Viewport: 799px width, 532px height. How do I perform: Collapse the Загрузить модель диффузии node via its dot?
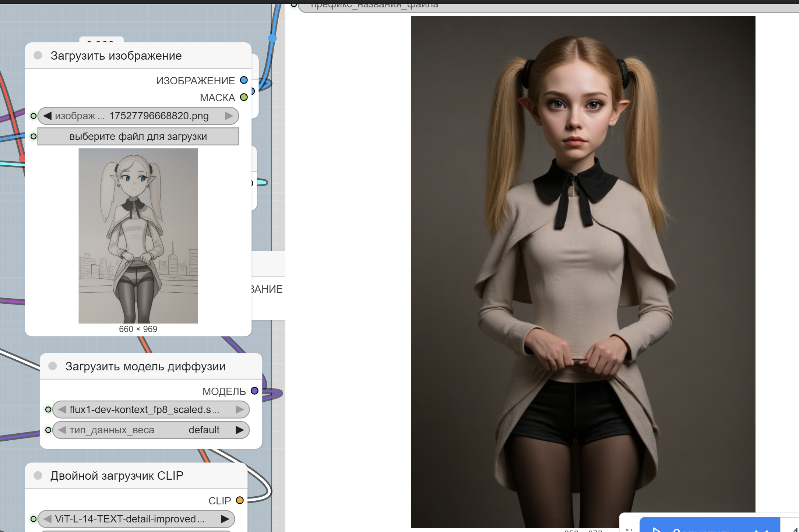(52, 366)
